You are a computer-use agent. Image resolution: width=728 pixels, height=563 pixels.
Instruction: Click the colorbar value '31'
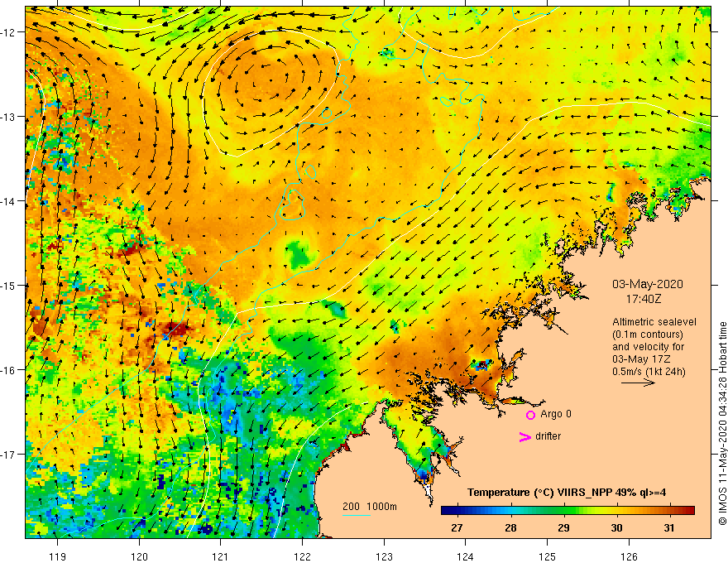tap(669, 527)
